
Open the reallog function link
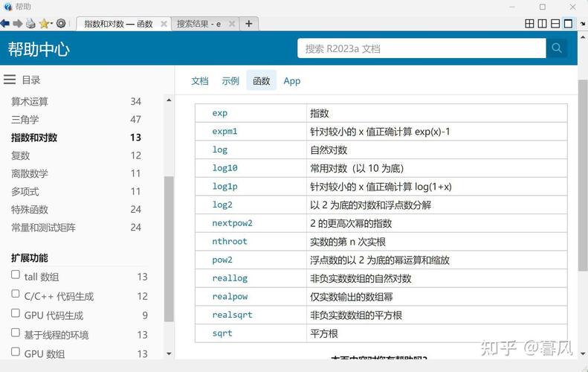pyautogui.click(x=230, y=278)
